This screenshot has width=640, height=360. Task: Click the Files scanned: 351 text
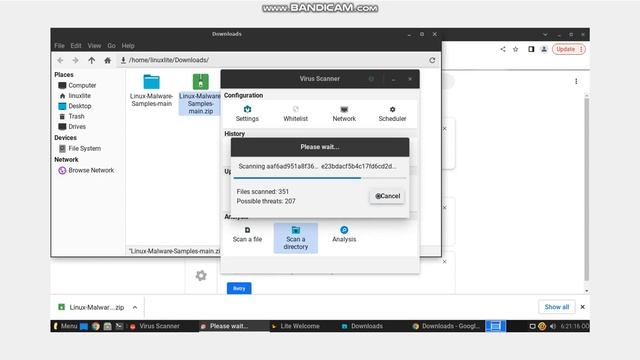coord(262,191)
